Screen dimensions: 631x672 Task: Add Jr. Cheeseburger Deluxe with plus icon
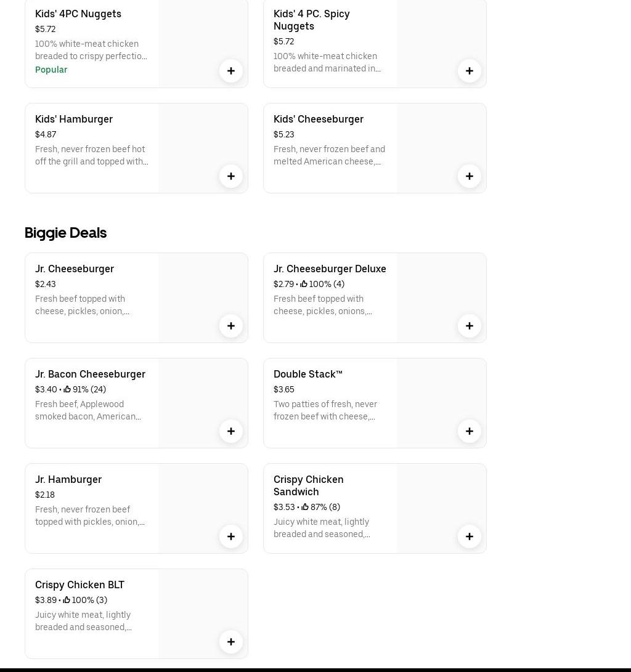coord(470,326)
